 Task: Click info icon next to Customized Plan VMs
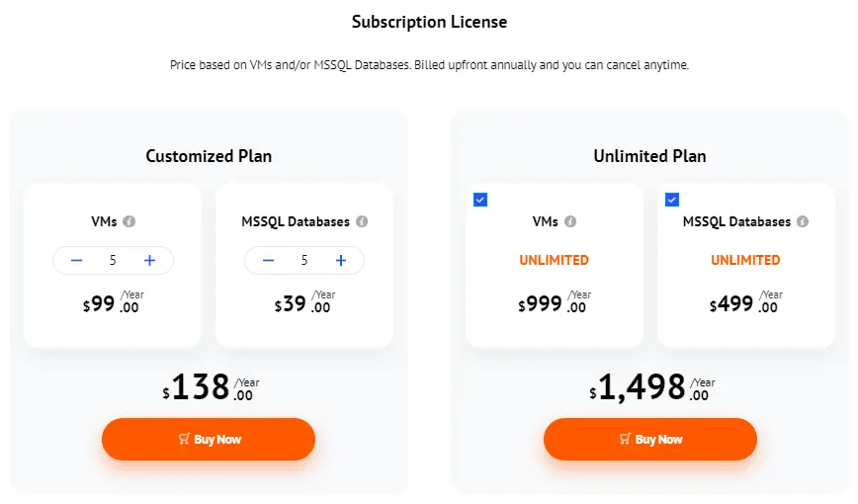click(x=129, y=221)
